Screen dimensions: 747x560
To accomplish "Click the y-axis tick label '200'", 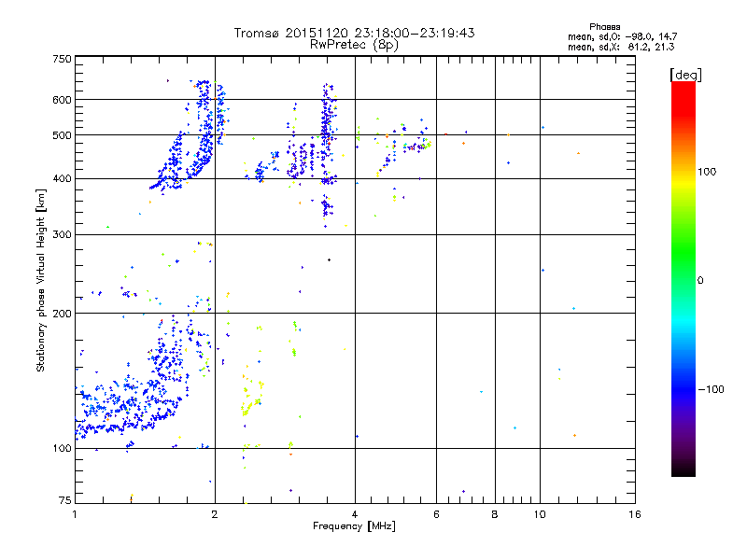I will click(62, 314).
